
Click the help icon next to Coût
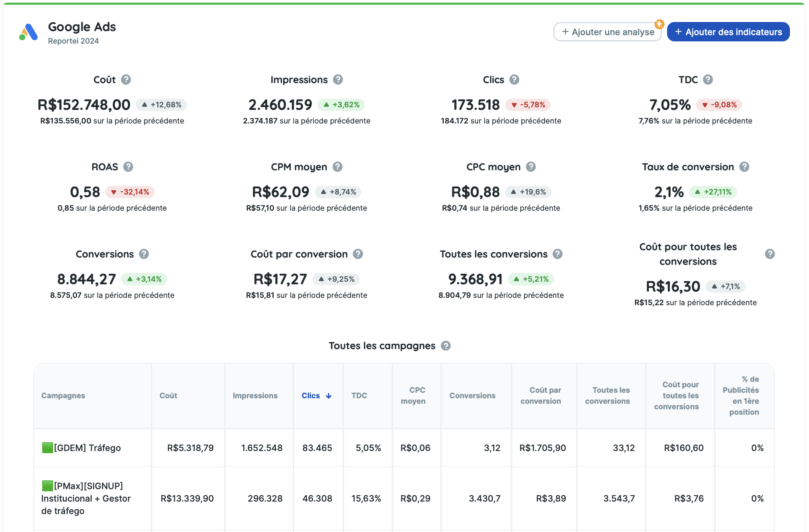pos(126,80)
